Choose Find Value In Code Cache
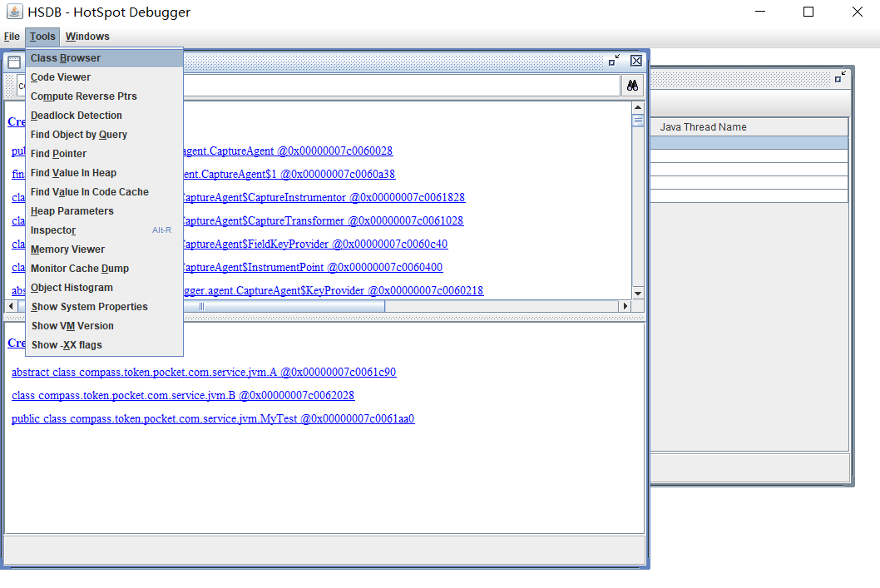 (x=105, y=191)
